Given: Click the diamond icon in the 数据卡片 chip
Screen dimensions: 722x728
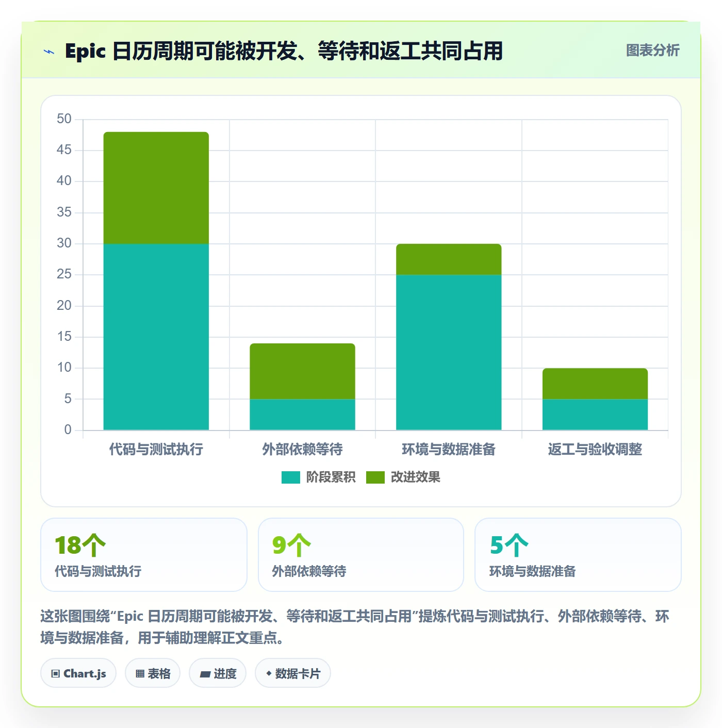Looking at the screenshot, I should [269, 673].
